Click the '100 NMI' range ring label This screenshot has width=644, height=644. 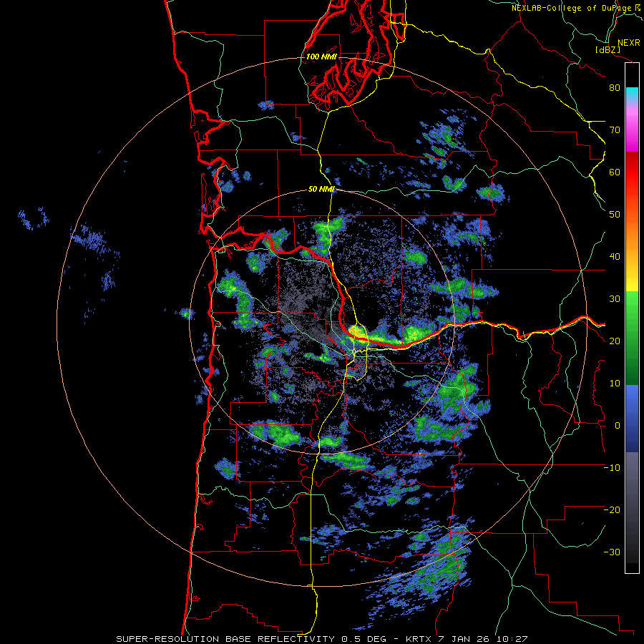tap(321, 57)
